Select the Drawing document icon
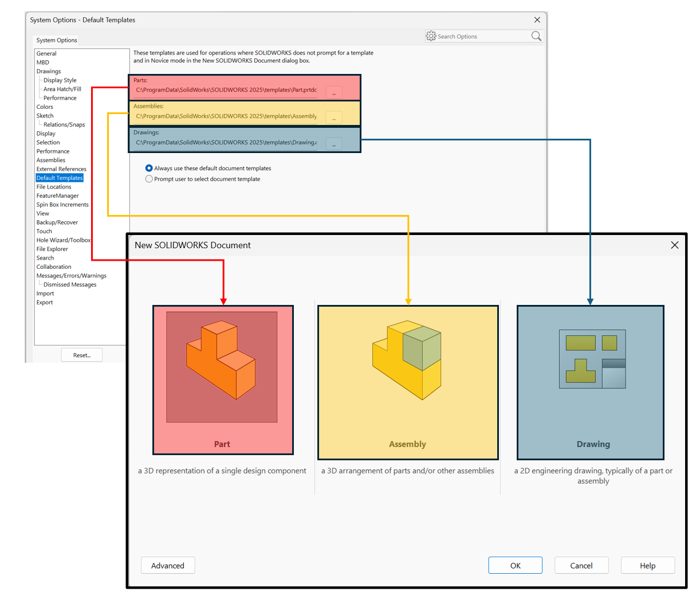Viewport: 700px width, 599px height. [x=592, y=359]
